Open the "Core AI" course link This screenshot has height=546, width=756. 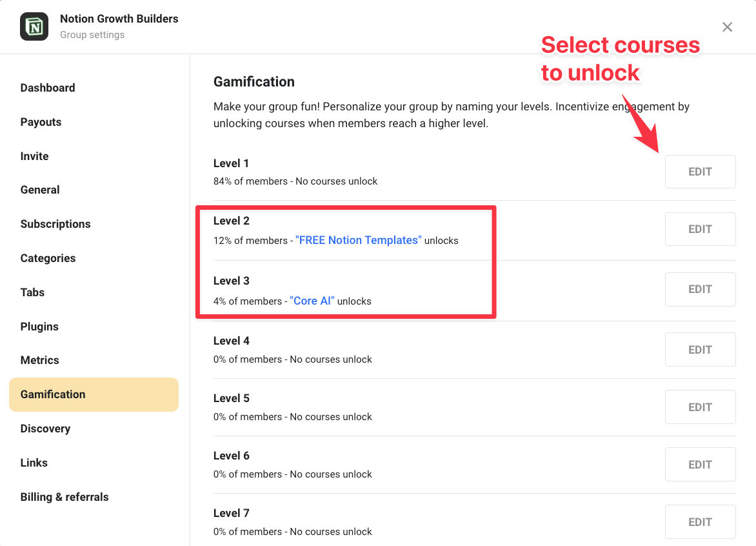pos(312,301)
